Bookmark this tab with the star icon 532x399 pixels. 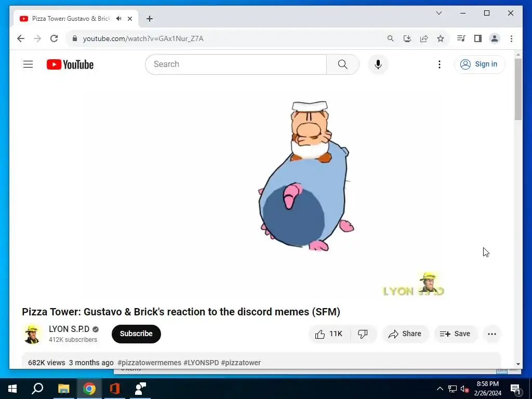441,38
